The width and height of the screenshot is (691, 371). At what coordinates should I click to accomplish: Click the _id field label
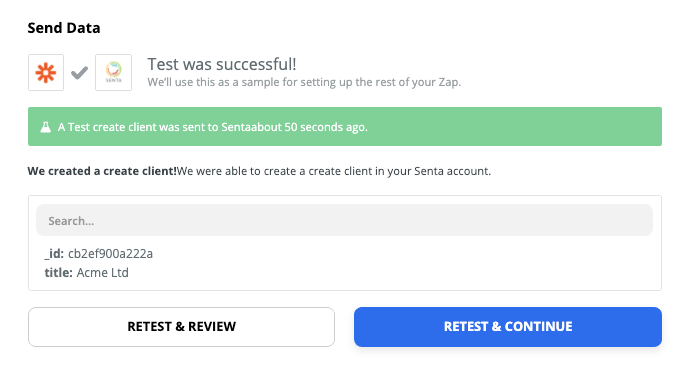[54, 254]
